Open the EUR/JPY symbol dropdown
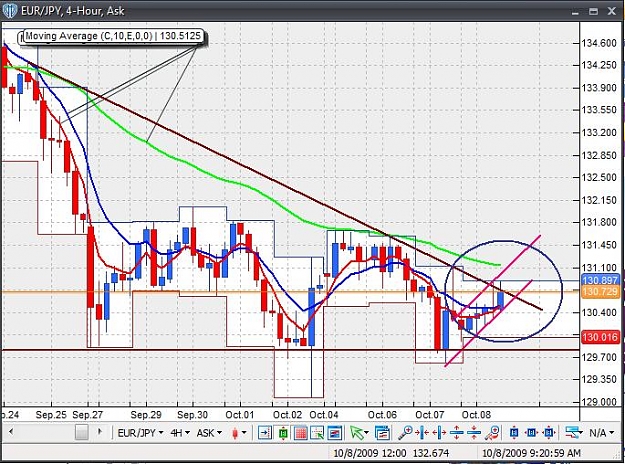The width and height of the screenshot is (625, 464). 140,433
